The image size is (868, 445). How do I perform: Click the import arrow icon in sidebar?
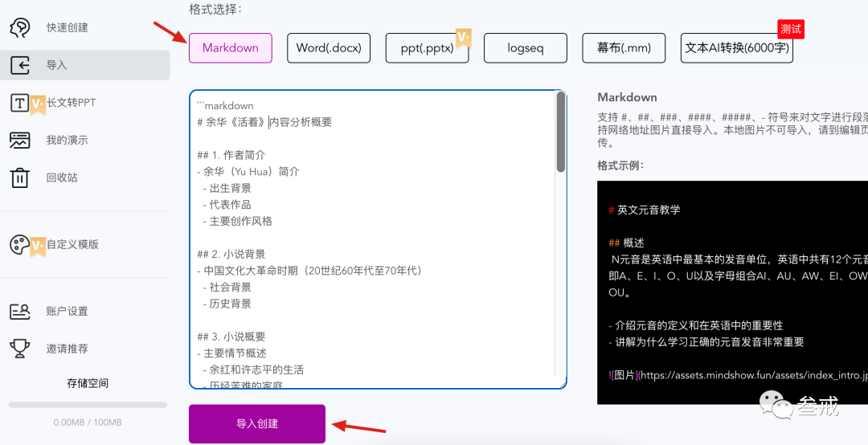(20, 65)
